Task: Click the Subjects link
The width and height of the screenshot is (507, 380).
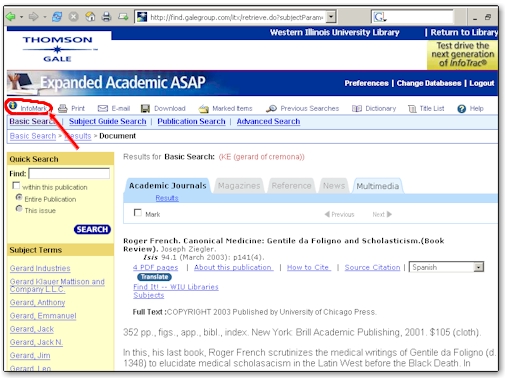Action: [x=149, y=295]
